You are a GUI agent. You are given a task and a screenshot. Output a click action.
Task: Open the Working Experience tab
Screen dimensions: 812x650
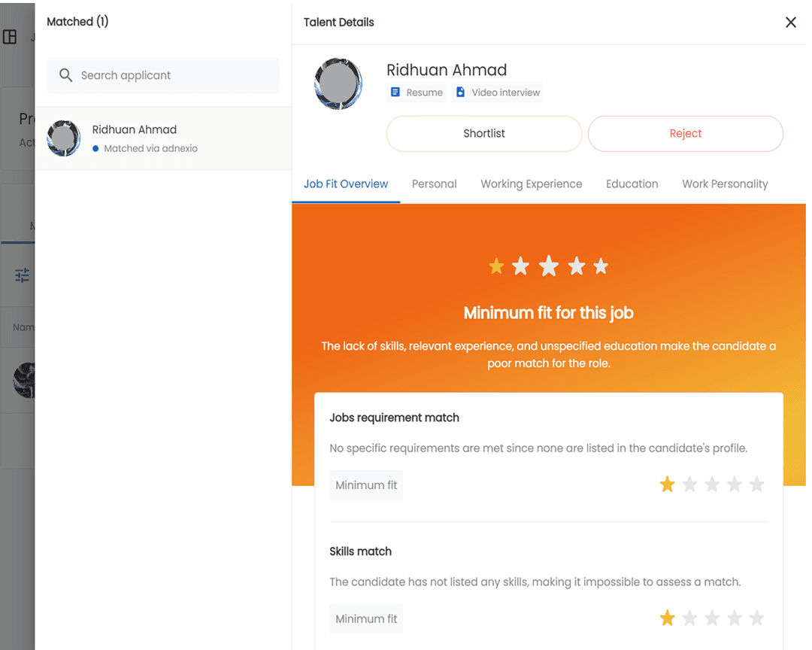point(531,184)
